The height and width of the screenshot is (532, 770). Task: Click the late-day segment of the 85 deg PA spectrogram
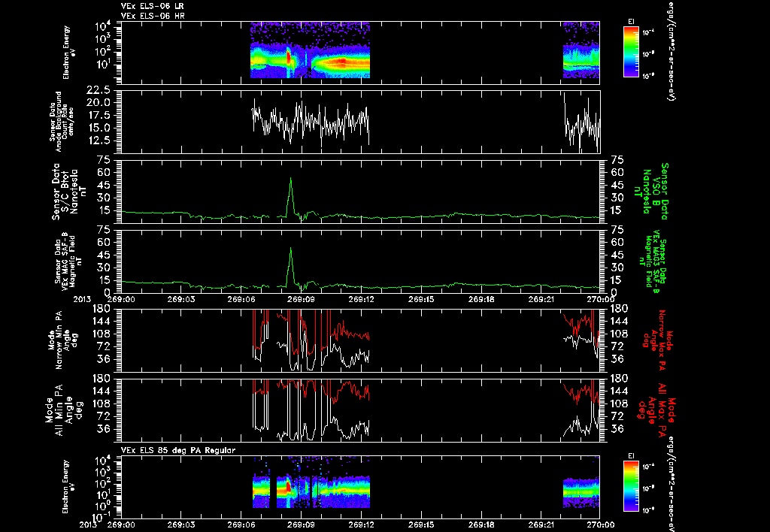coord(581,492)
